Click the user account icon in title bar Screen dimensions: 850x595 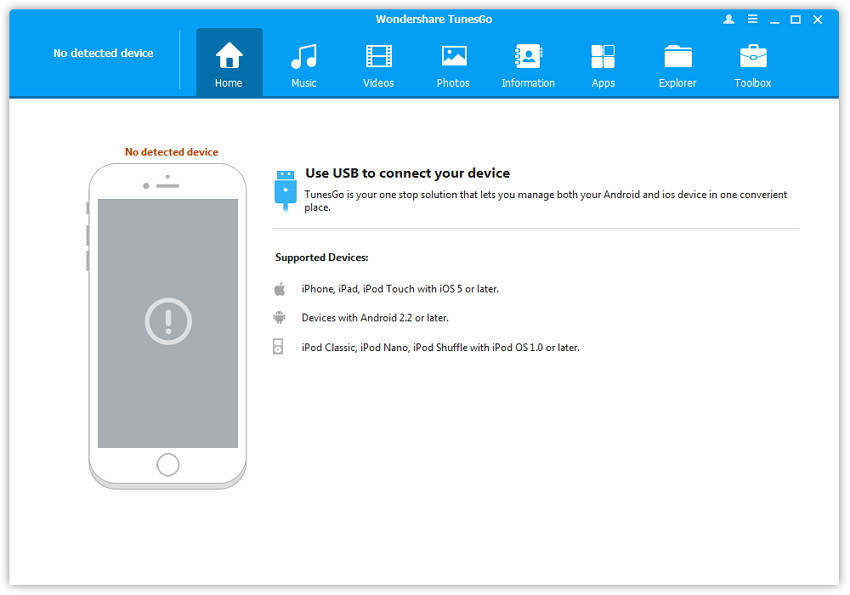click(x=727, y=19)
